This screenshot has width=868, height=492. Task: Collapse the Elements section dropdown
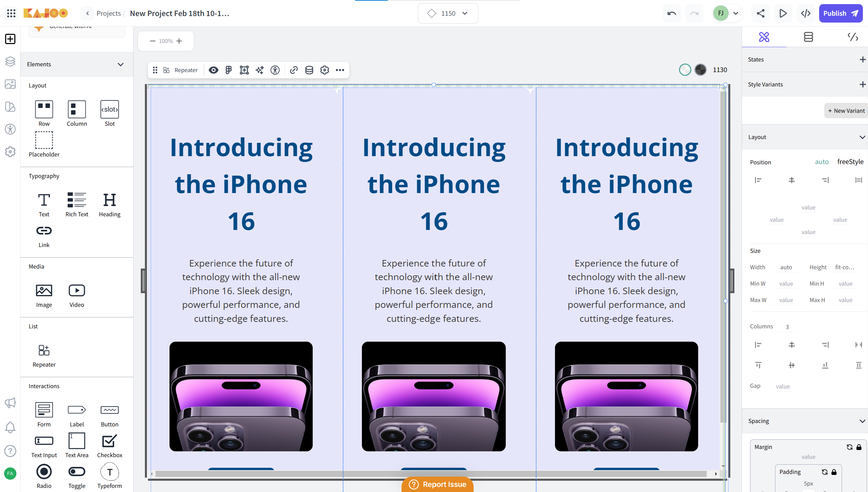click(120, 64)
